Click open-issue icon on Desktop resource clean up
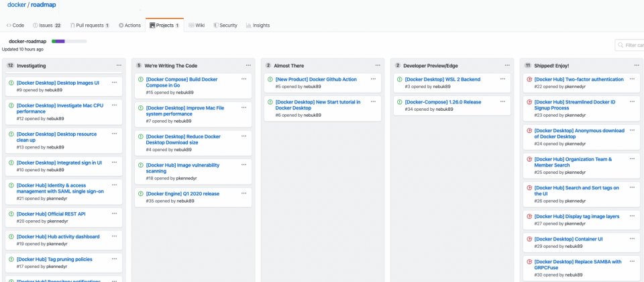Viewport: 644px width, 282px height. pos(11,134)
